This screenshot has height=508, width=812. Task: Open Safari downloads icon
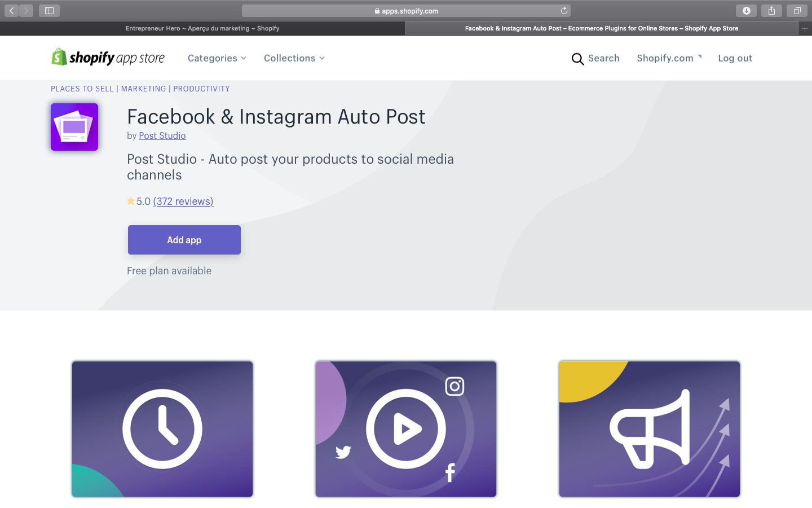click(746, 11)
